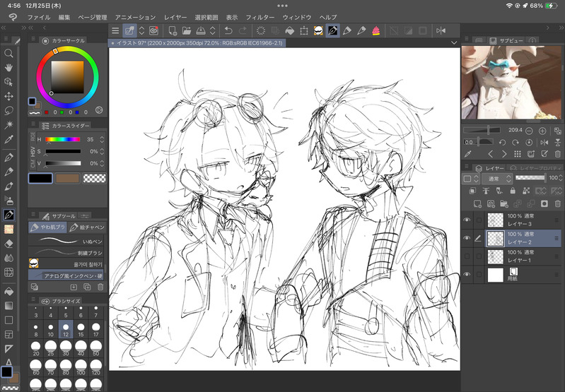Image resolution: width=565 pixels, height=392 pixels.
Task: Click the Save icon in the command bar
Action: tap(200, 30)
